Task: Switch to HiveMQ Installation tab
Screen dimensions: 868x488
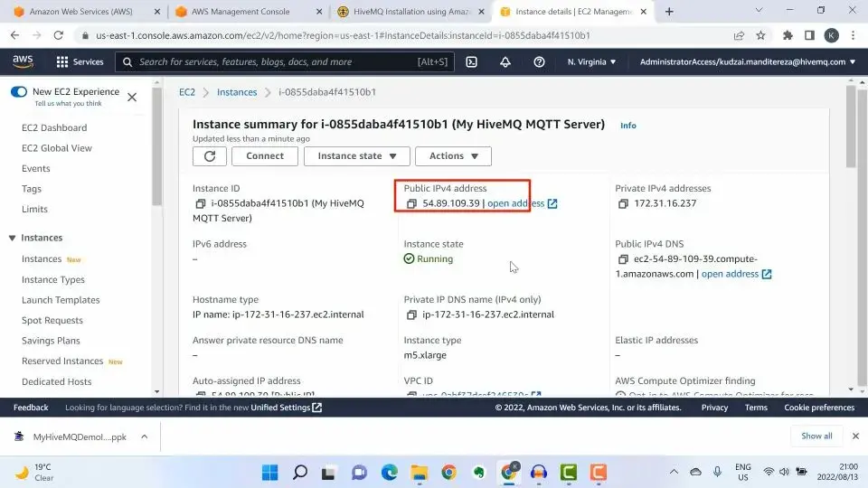Action: (x=412, y=11)
